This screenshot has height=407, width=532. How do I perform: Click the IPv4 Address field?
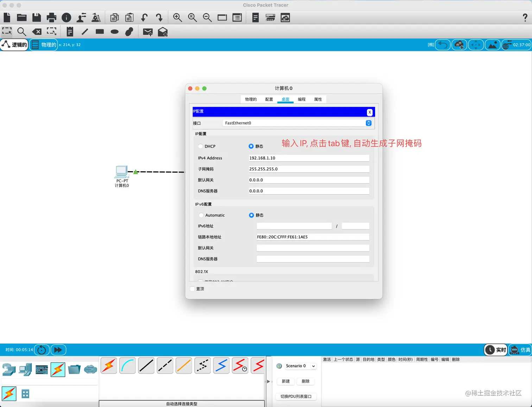point(309,158)
